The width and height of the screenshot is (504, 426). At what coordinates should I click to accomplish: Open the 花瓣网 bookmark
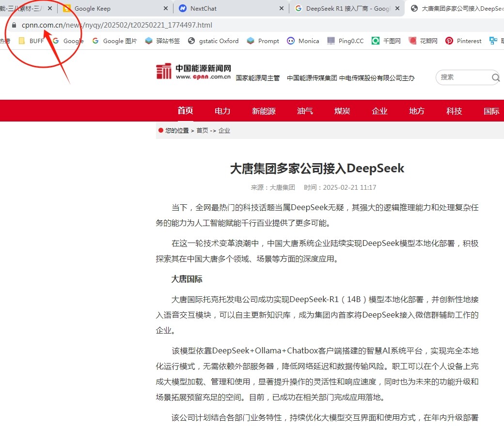(423, 41)
